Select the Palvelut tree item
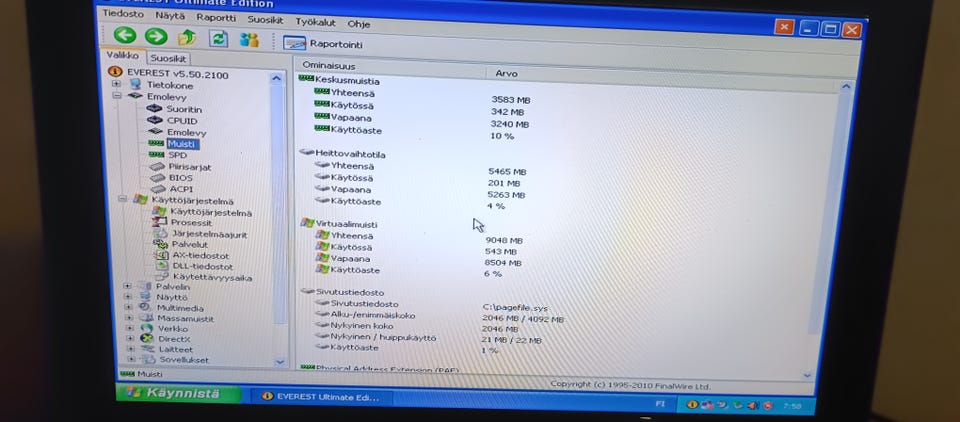This screenshot has width=960, height=422. click(190, 244)
